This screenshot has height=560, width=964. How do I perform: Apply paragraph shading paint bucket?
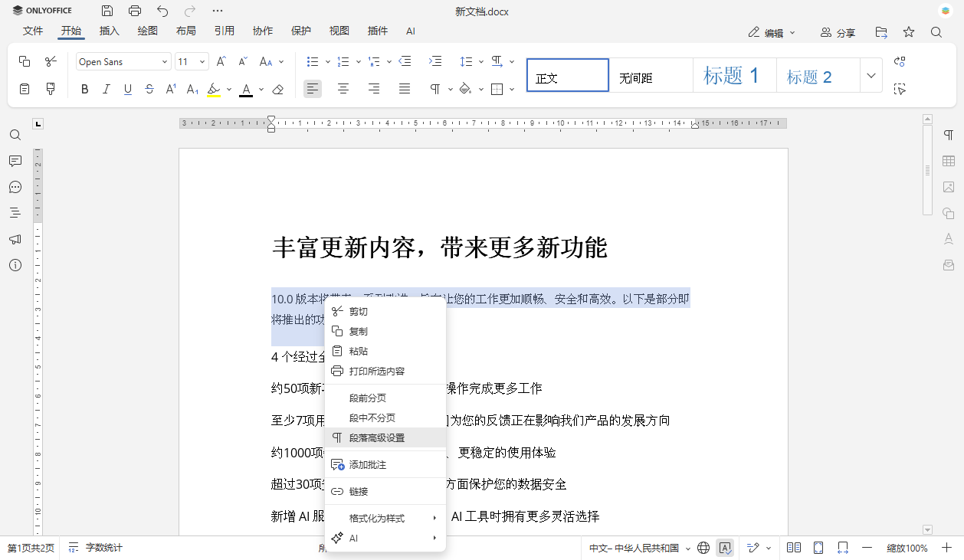pyautogui.click(x=465, y=90)
